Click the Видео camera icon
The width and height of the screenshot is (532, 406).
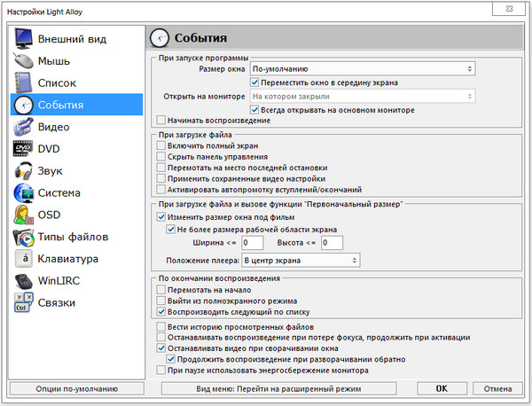(x=23, y=127)
